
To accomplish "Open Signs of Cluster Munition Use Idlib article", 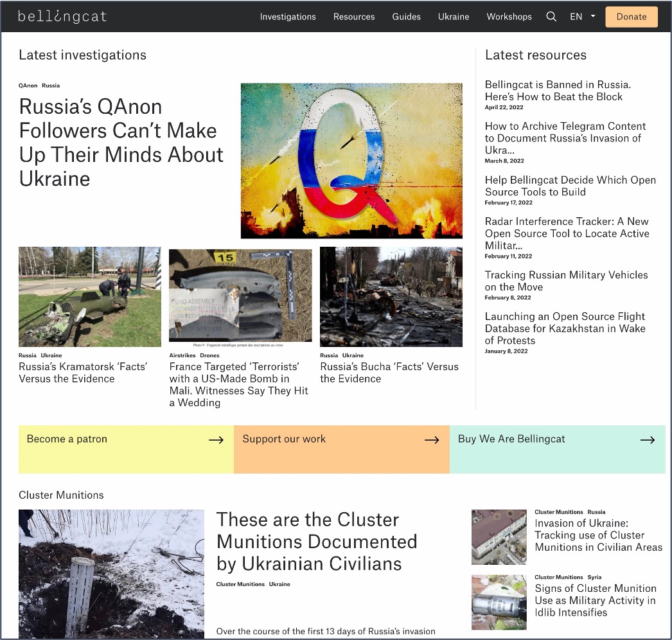I will [596, 601].
